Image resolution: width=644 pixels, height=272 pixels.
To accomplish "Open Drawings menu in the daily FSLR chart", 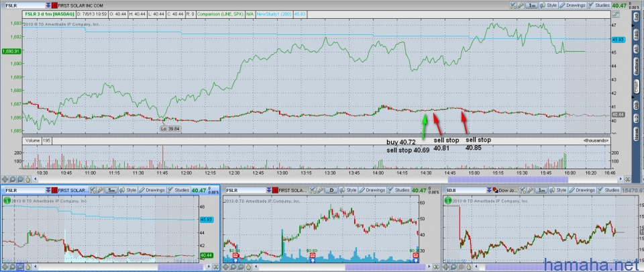I will pos(373,190).
